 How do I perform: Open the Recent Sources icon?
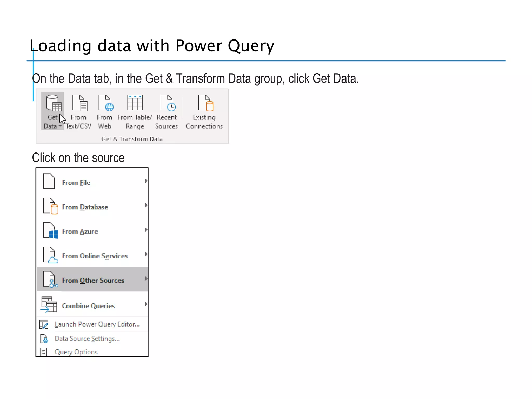168,103
